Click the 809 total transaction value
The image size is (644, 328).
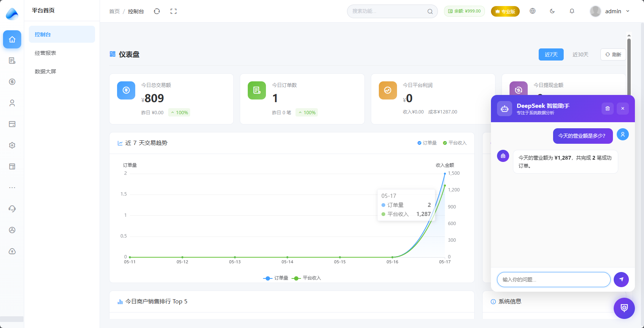point(154,98)
